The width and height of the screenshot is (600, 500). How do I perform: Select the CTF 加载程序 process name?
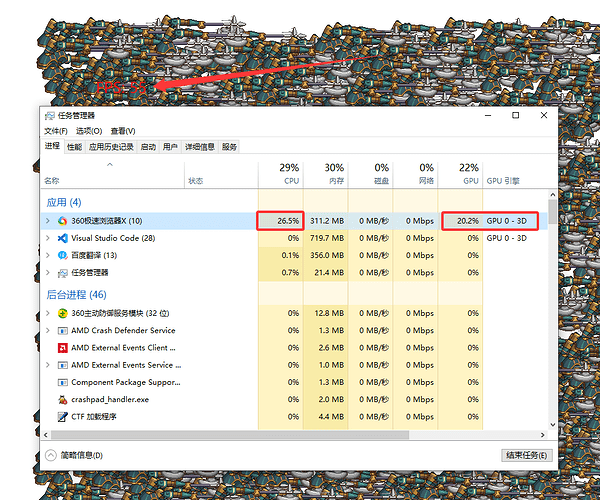94,417
